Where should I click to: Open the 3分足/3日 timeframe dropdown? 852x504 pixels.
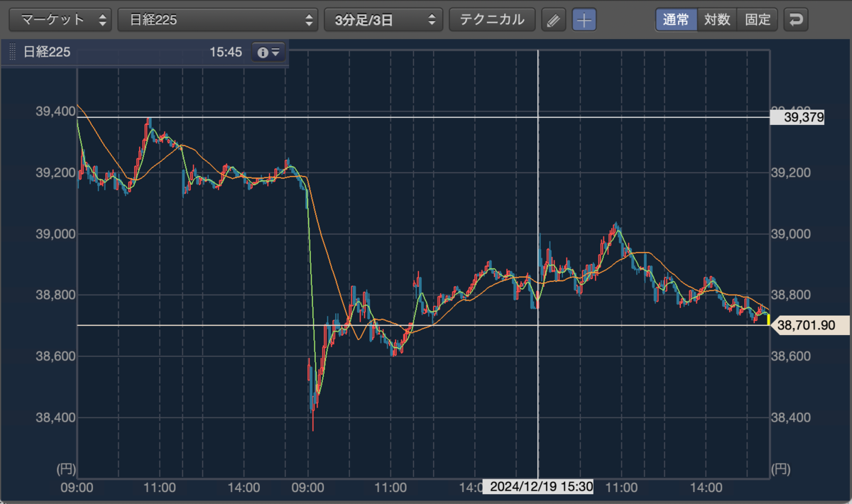pyautogui.click(x=383, y=19)
